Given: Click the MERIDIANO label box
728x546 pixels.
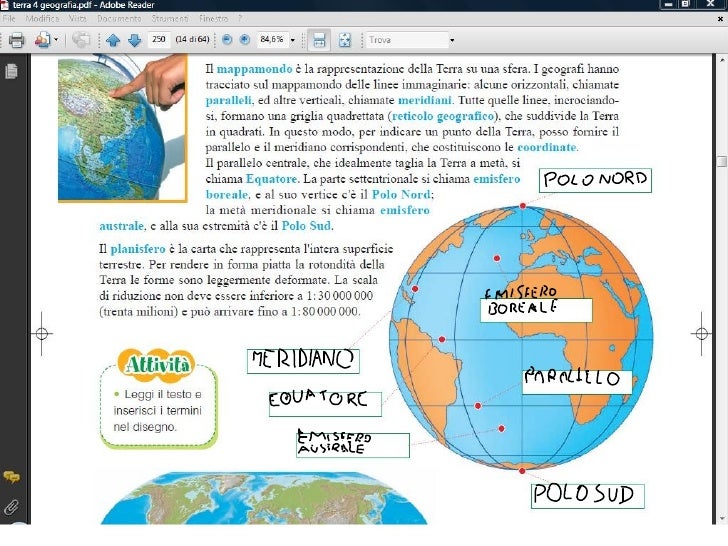Looking at the screenshot, I should [x=303, y=361].
